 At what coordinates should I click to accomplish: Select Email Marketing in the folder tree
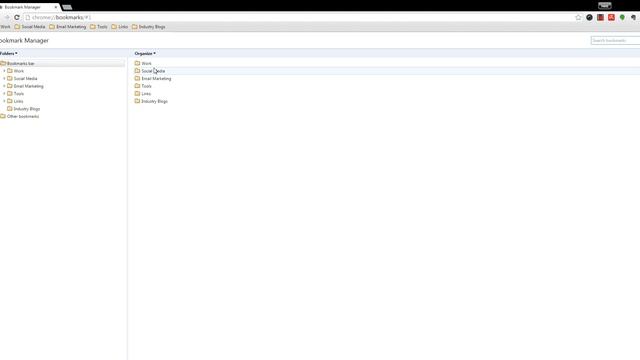point(25,86)
